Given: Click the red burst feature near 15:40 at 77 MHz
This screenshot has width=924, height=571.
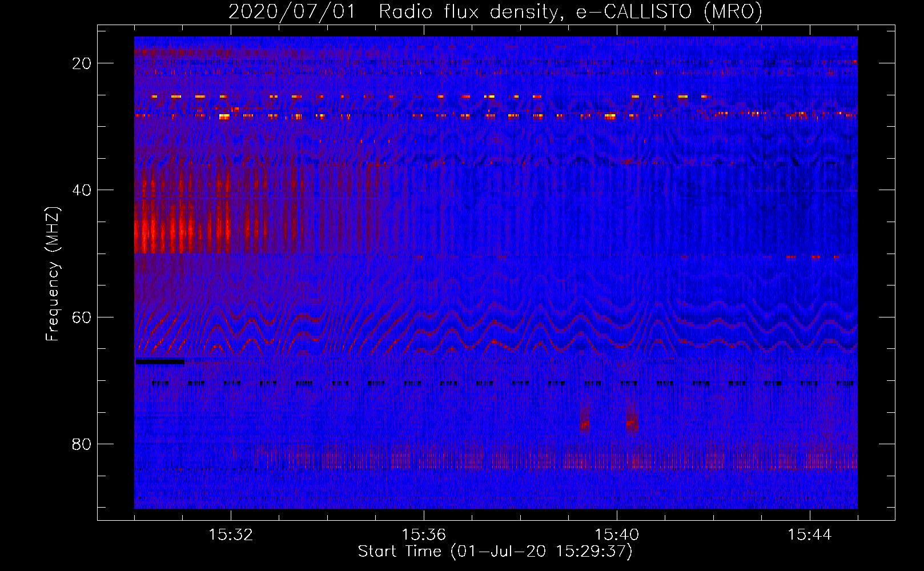Looking at the screenshot, I should click(x=632, y=417).
